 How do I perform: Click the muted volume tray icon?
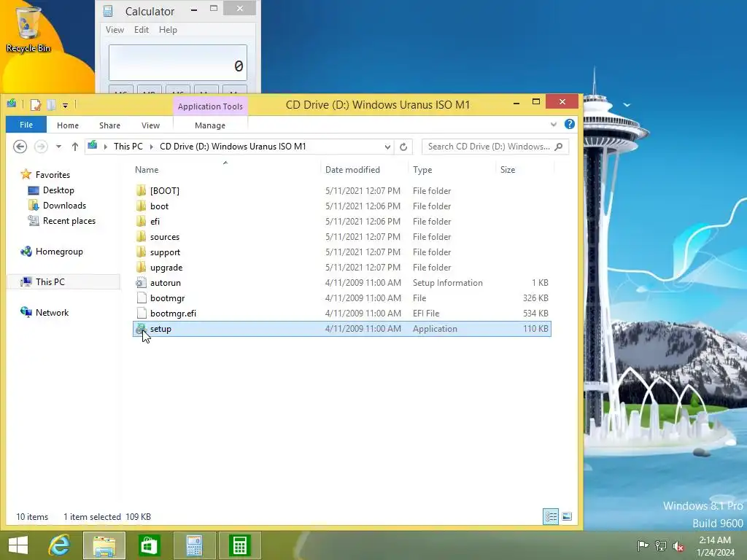click(x=678, y=545)
